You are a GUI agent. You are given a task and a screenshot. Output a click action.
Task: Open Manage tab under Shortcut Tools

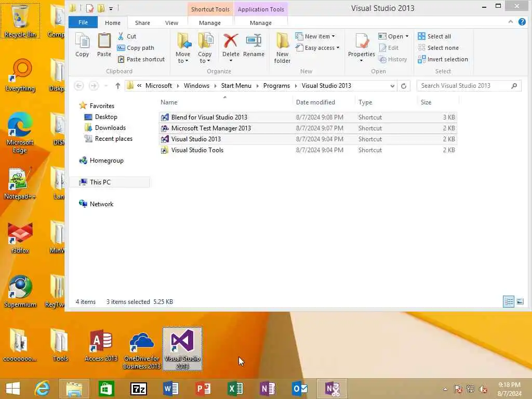[210, 23]
